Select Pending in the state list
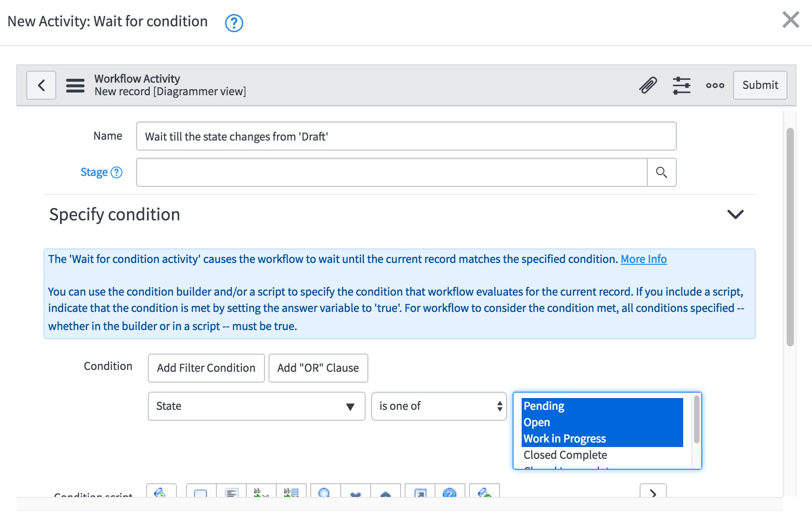This screenshot has height=525, width=812. (x=602, y=406)
